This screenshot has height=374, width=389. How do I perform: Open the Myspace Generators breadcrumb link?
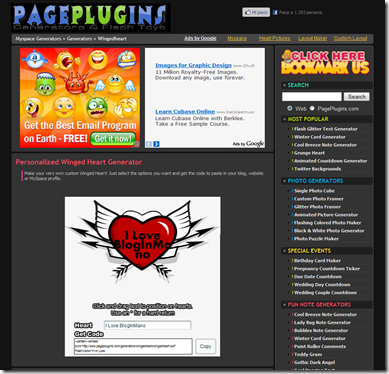38,39
